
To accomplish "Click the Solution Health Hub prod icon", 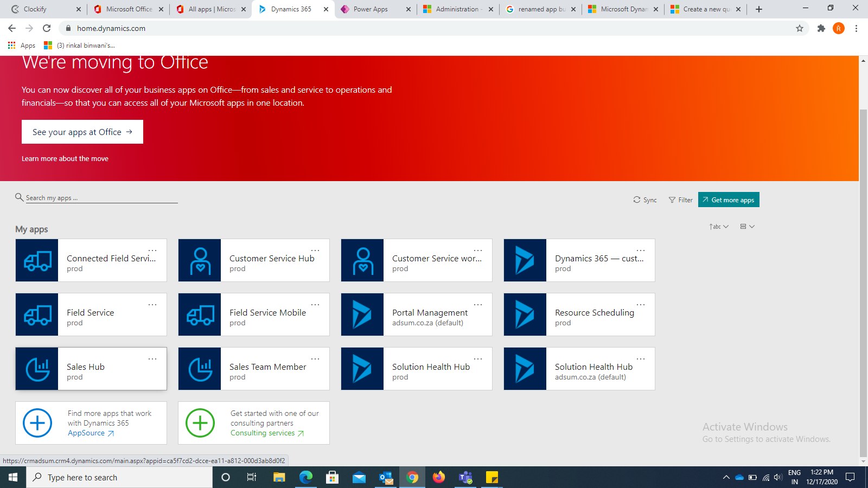I will 362,369.
